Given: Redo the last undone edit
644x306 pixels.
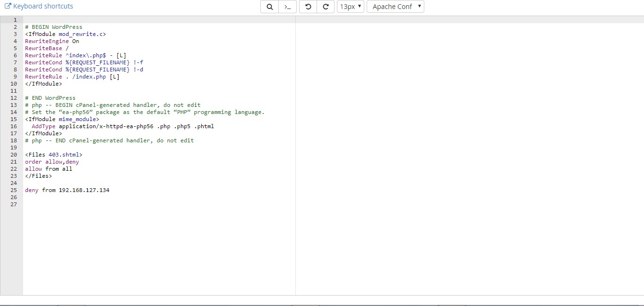Looking at the screenshot, I should [x=326, y=7].
